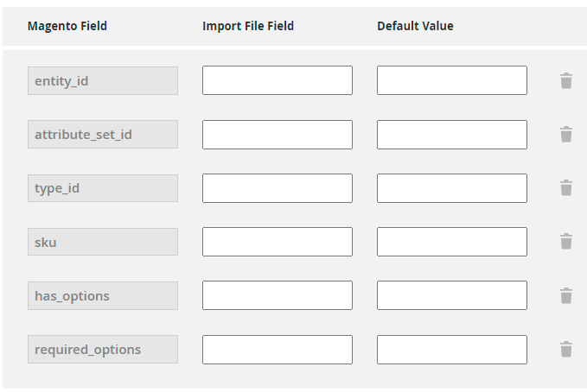Focus Import File Field for type_id
This screenshot has width=587, height=392.
point(278,188)
